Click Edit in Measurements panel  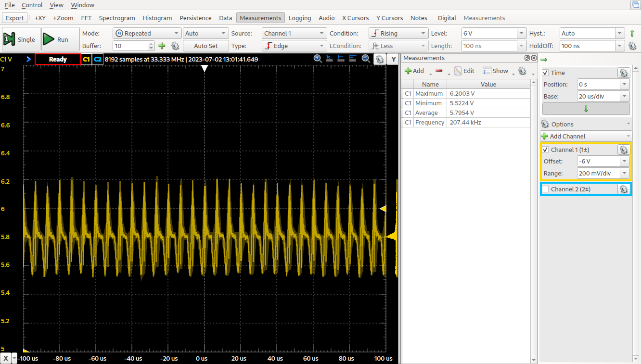click(464, 71)
